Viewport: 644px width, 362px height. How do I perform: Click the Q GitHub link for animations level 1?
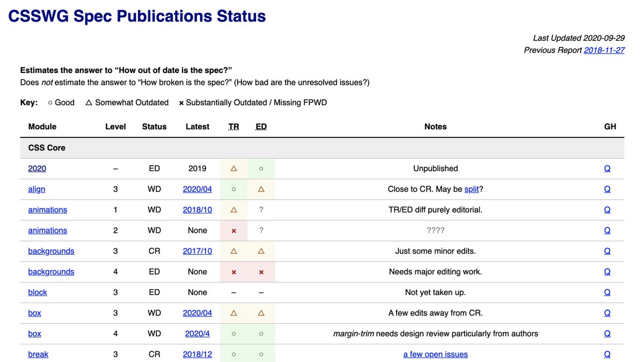click(607, 209)
